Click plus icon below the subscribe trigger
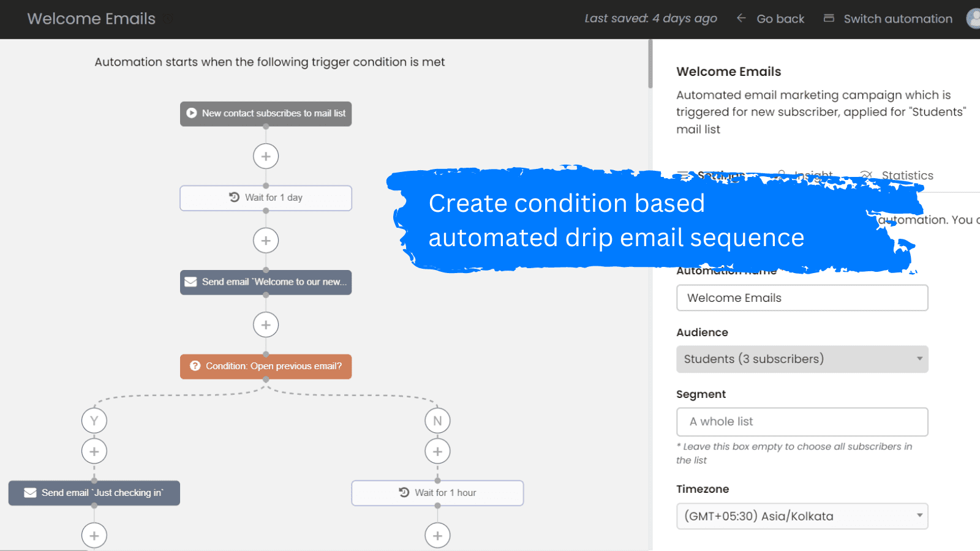Image resolution: width=980 pixels, height=551 pixels. (x=266, y=157)
